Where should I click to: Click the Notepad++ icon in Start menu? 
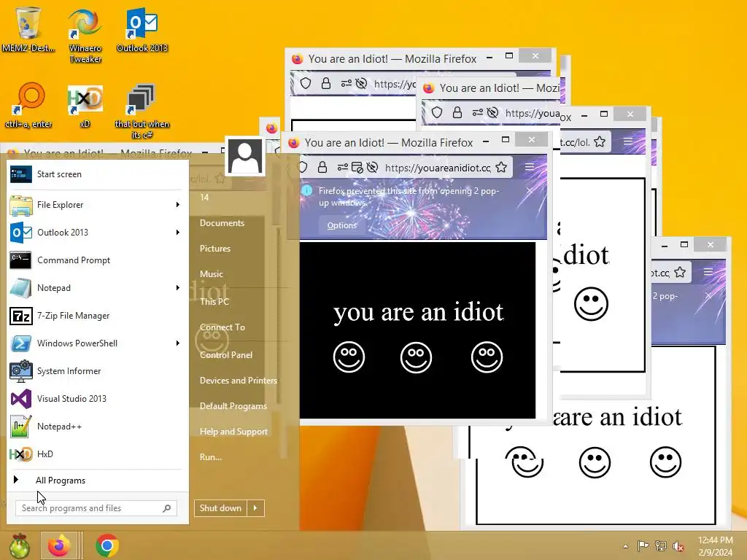21,427
